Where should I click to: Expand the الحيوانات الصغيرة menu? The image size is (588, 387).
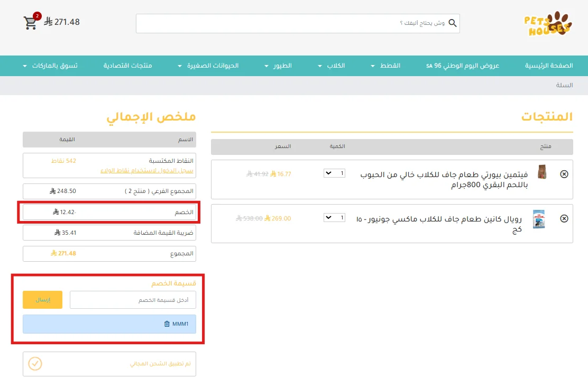pyautogui.click(x=208, y=66)
